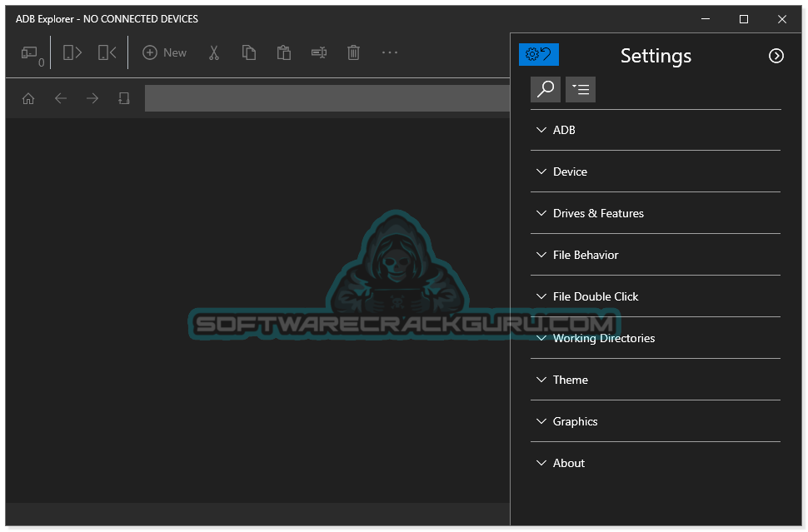This screenshot has height=532, width=808.
Task: Click the collapse all groups list icon
Action: pyautogui.click(x=581, y=90)
